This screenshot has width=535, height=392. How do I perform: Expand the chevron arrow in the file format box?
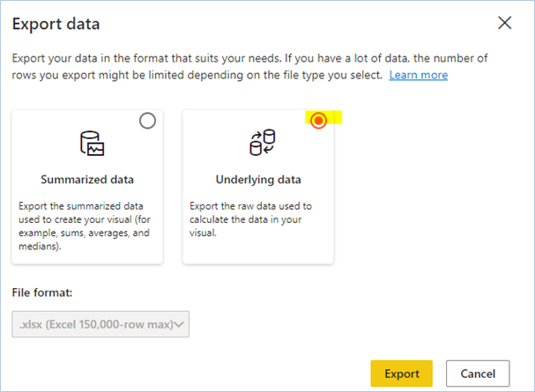(179, 324)
